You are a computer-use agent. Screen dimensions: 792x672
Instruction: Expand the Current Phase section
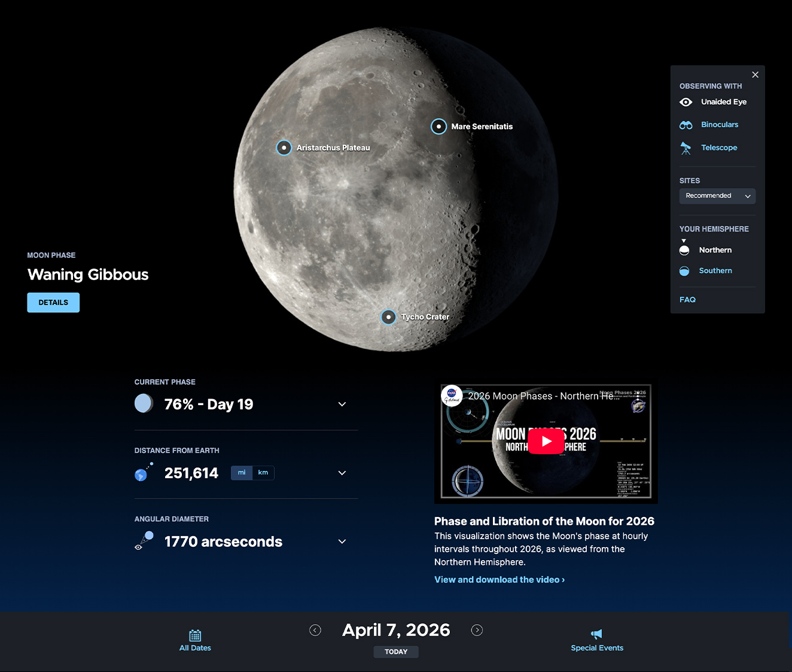click(x=342, y=404)
